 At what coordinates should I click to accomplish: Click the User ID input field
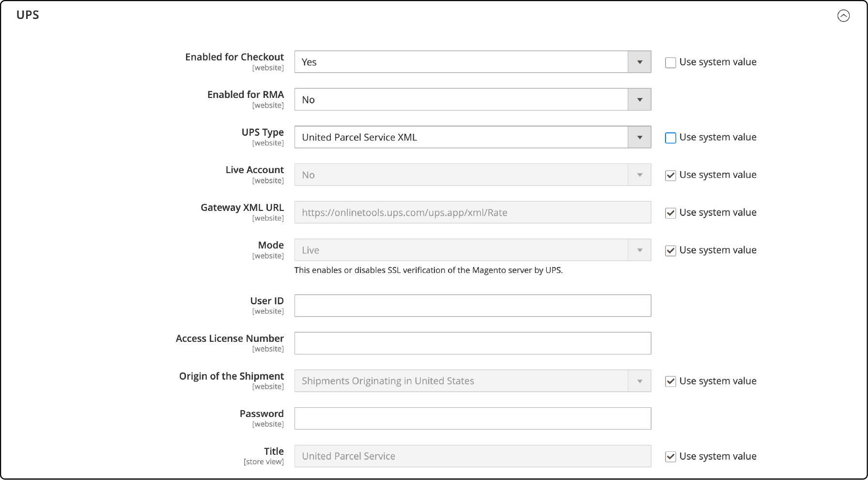(473, 306)
